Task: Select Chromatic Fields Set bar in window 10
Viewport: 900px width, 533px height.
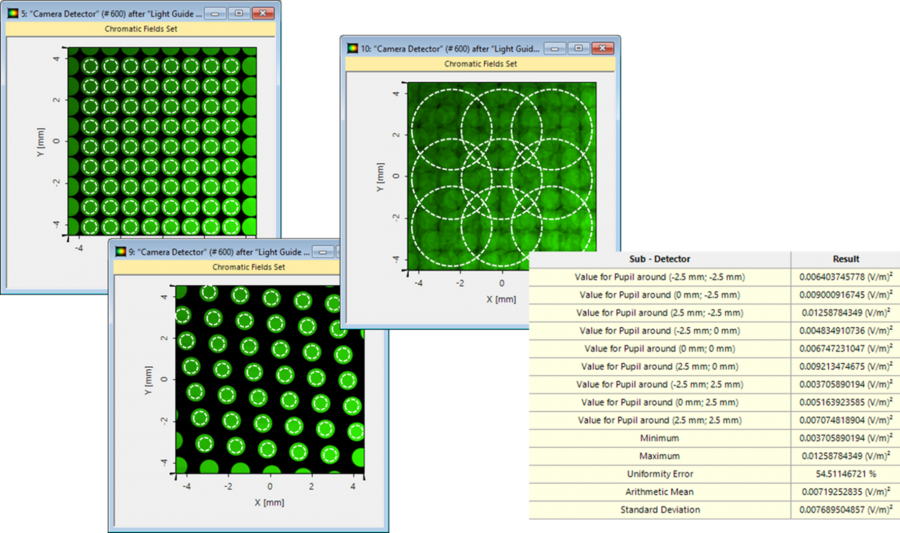Action: (x=480, y=63)
